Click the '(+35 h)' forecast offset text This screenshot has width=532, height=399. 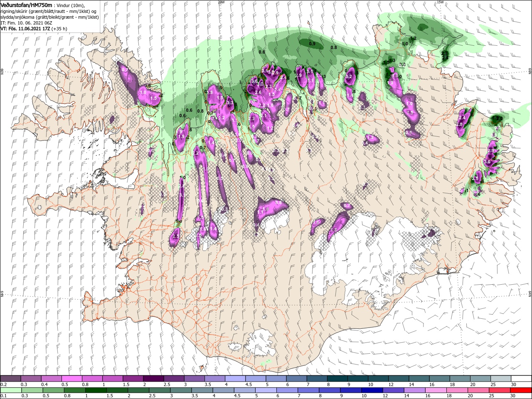(x=59, y=29)
